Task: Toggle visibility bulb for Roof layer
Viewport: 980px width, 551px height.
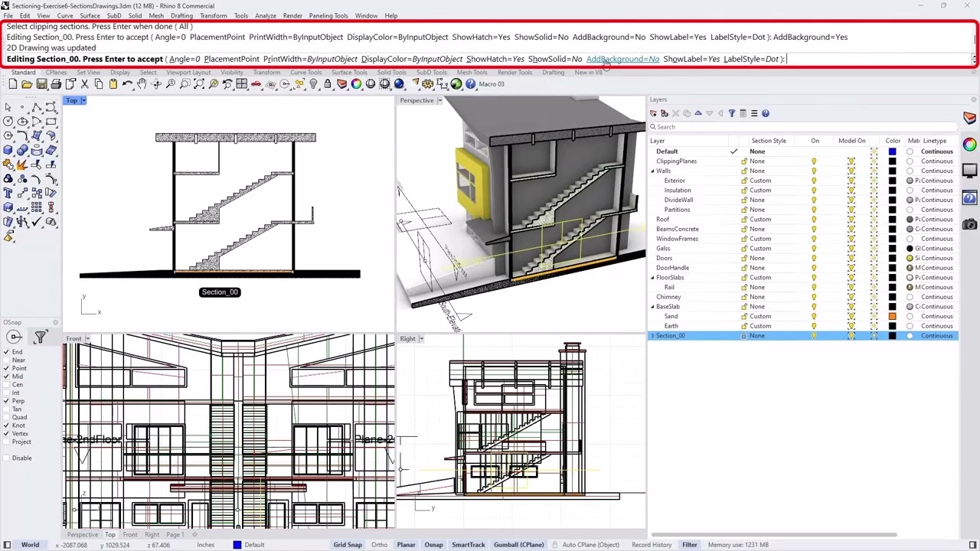Action: (814, 220)
